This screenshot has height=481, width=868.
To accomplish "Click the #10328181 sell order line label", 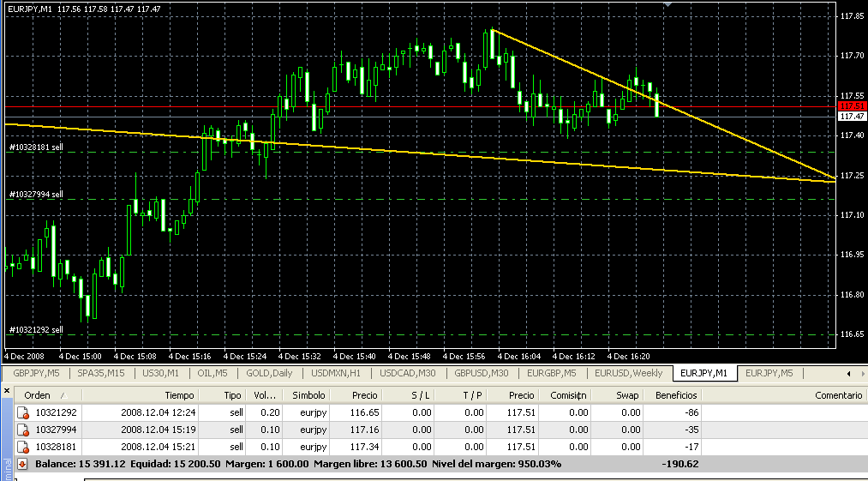I will click(36, 147).
